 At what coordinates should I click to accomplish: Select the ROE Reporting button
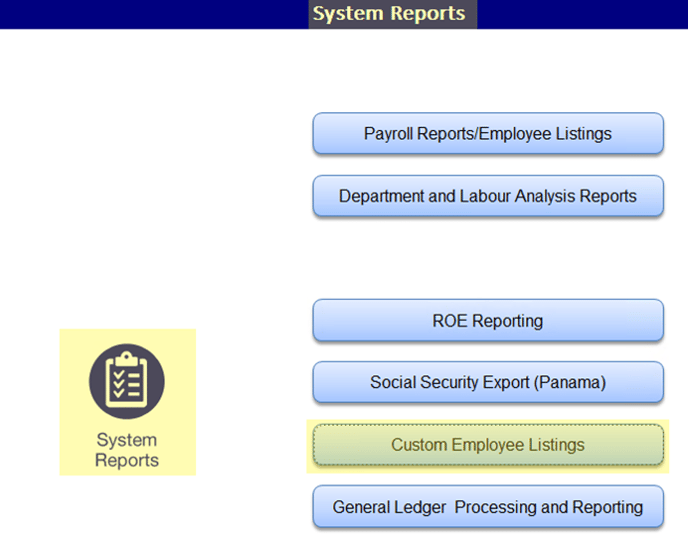[x=488, y=321]
